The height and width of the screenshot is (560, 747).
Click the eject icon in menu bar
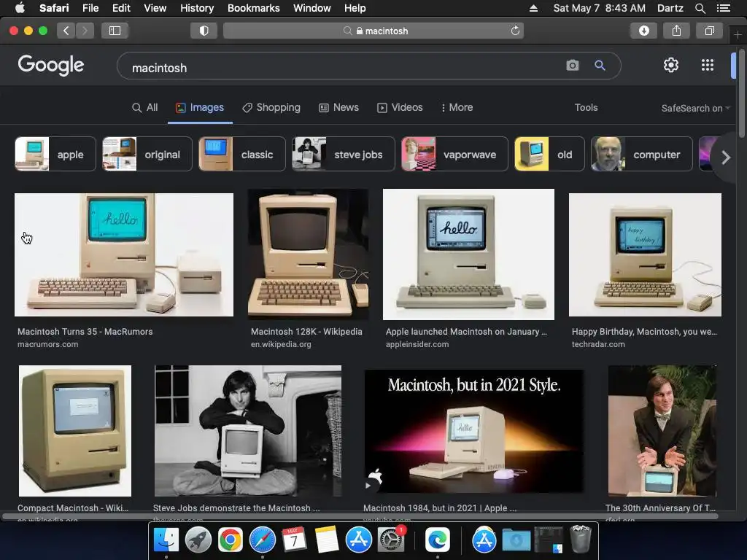(533, 8)
